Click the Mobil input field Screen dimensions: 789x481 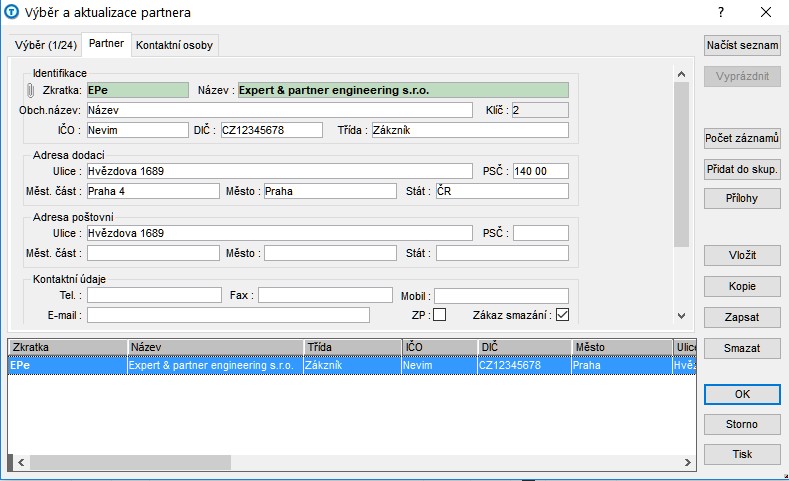point(502,296)
